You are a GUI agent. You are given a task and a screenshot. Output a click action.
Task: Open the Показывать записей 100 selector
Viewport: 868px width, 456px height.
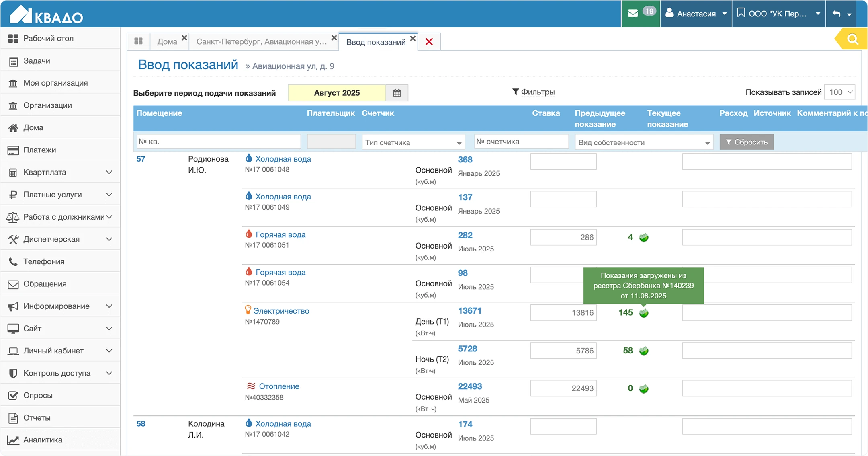pos(839,92)
